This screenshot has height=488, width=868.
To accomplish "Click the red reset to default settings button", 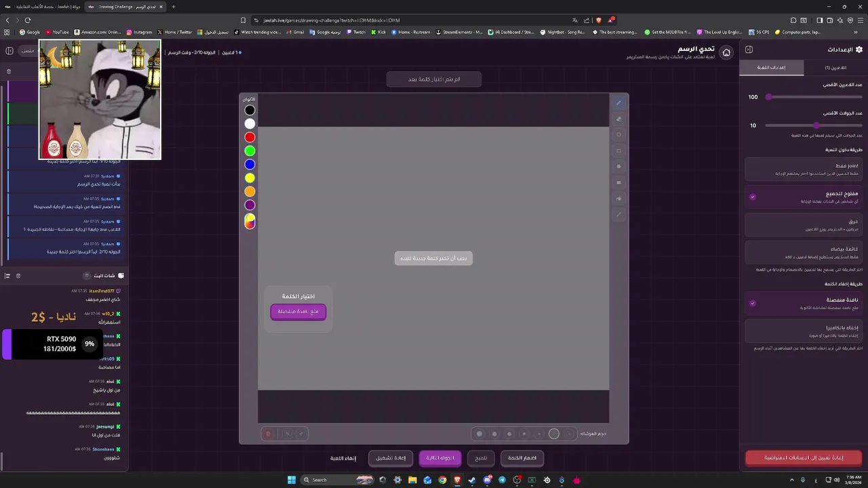I will (x=804, y=458).
